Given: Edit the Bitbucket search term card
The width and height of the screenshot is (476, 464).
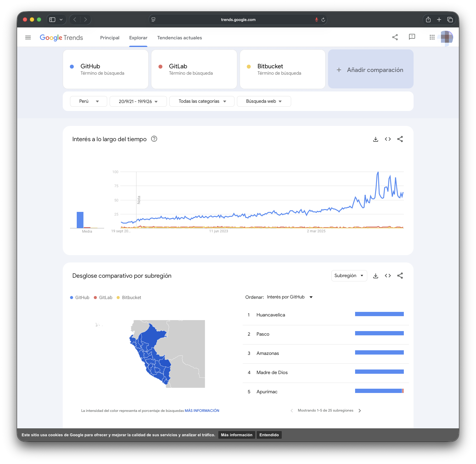Looking at the screenshot, I should [283, 69].
